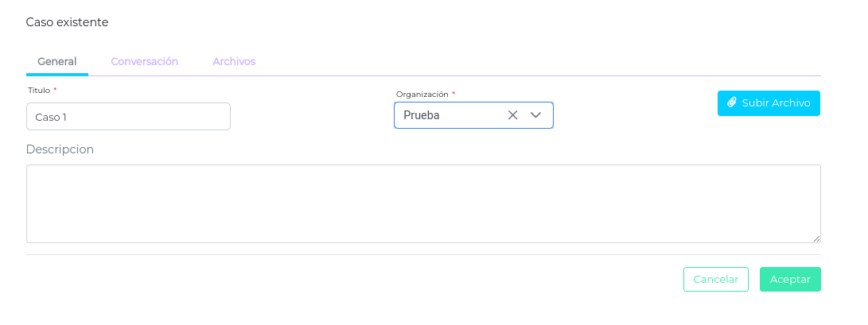
Task: Clear the Organización selection with the X
Action: pos(513,115)
